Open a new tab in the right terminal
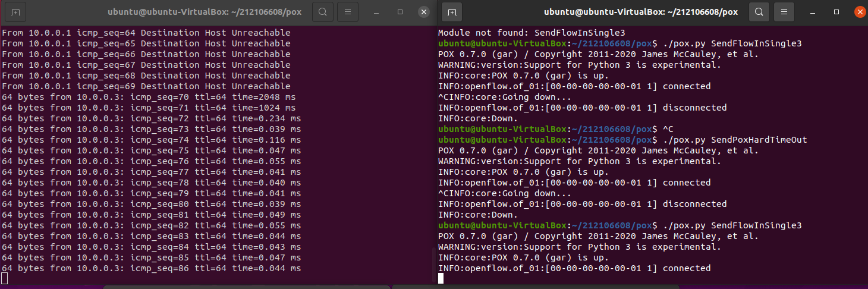Screen dimensions: 868x289 452,12
